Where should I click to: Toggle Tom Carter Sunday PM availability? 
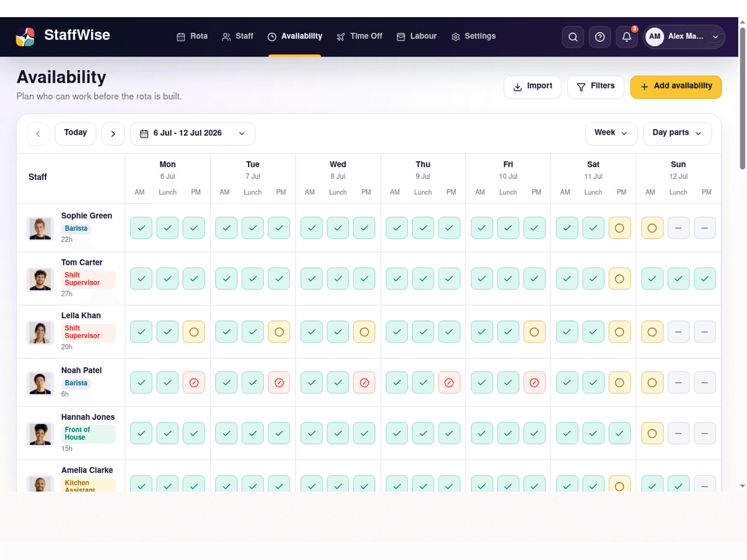[x=704, y=278]
